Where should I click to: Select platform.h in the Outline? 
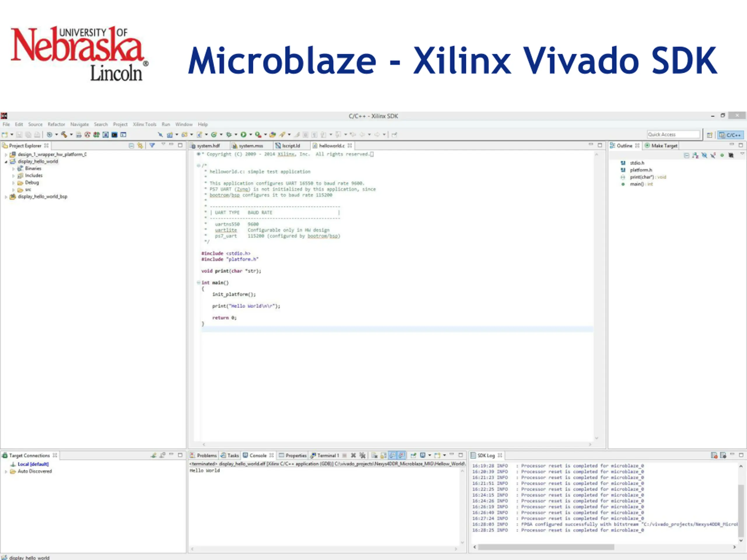click(x=641, y=170)
